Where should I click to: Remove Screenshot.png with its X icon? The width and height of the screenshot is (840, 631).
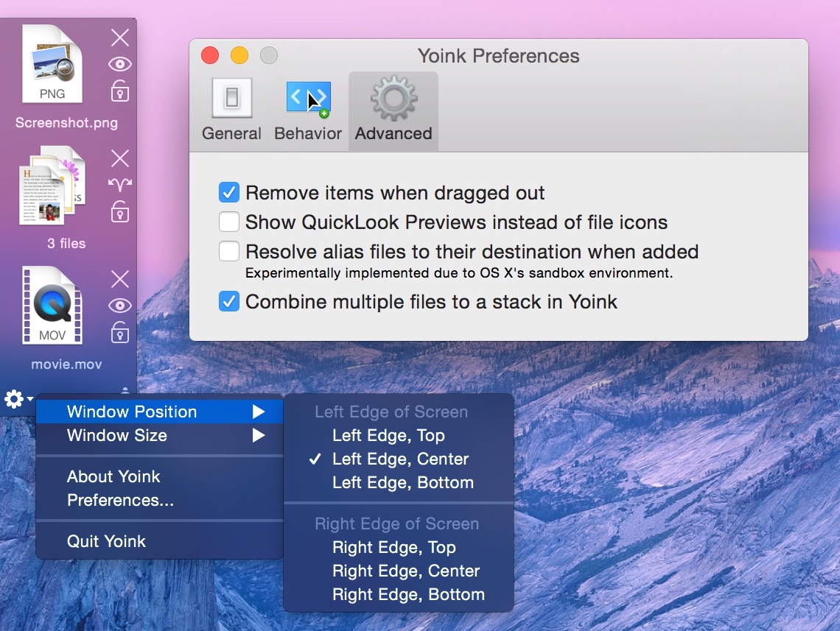[x=120, y=38]
